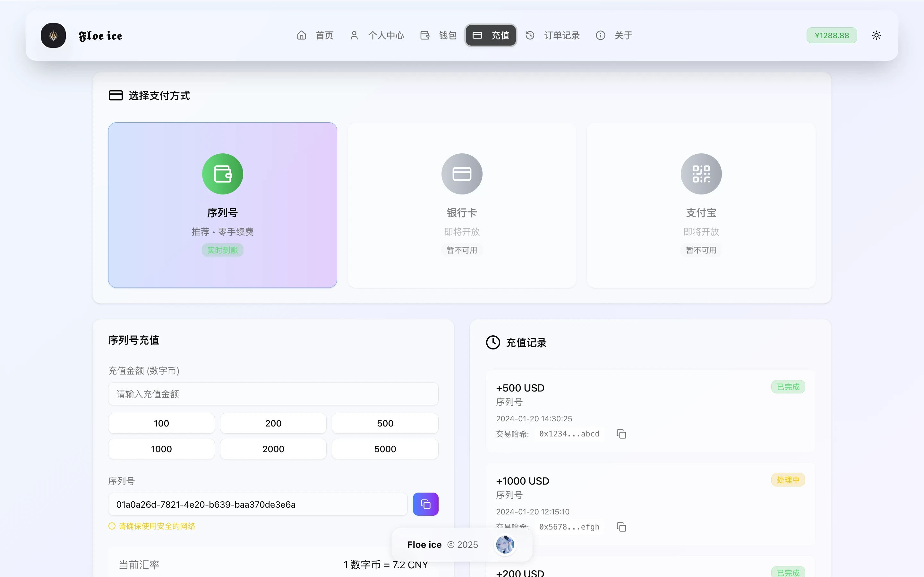
Task: Choose the 500 preset amount
Action: (385, 423)
